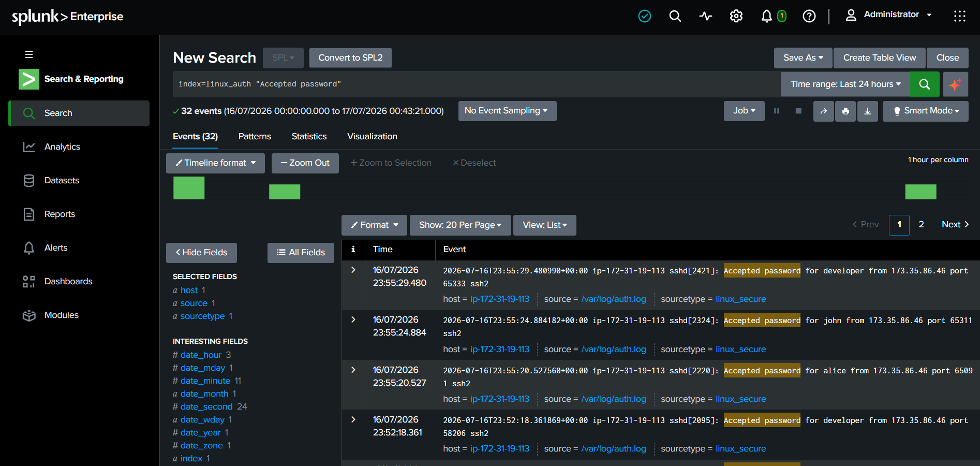The width and height of the screenshot is (980, 466).
Task: Print the search results
Action: (845, 111)
